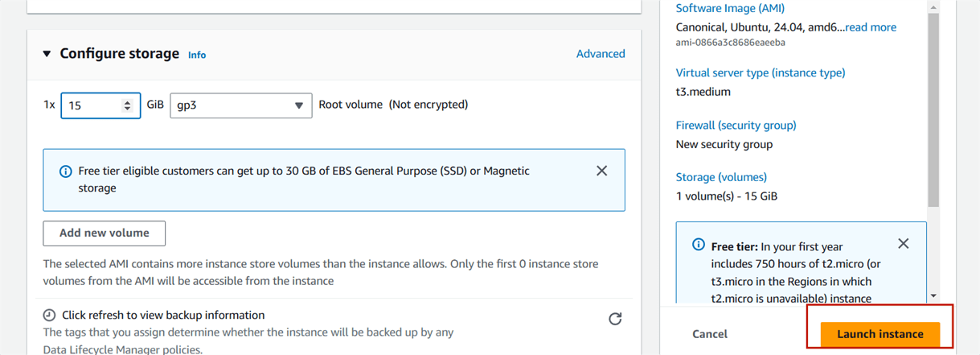The width and height of the screenshot is (980, 355).
Task: Dismiss the 30 GB EBS free tier notice
Action: coord(601,171)
